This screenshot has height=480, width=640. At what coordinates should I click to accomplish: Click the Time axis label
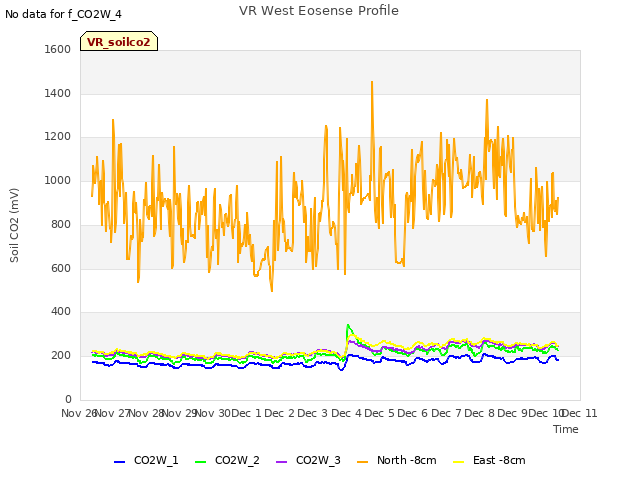pyautogui.click(x=566, y=429)
